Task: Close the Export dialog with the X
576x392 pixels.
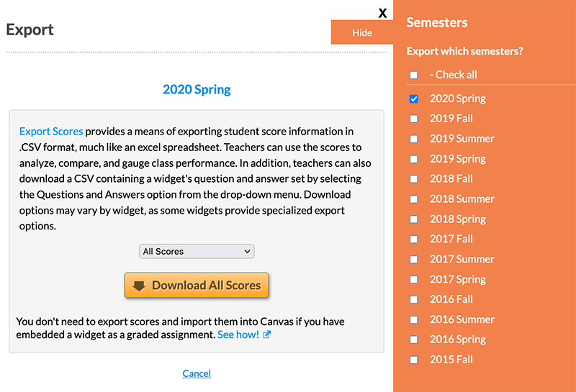Action: (x=382, y=13)
